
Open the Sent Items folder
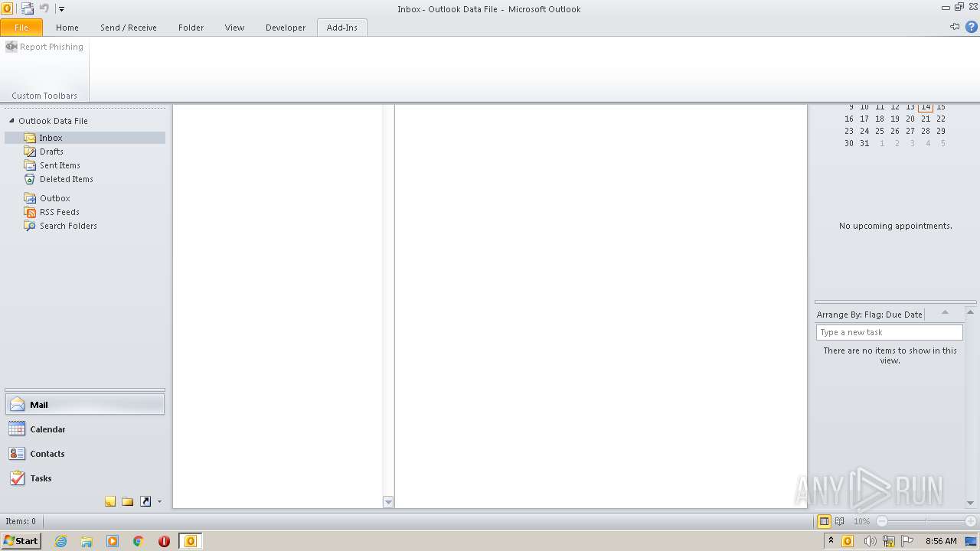pyautogui.click(x=60, y=165)
